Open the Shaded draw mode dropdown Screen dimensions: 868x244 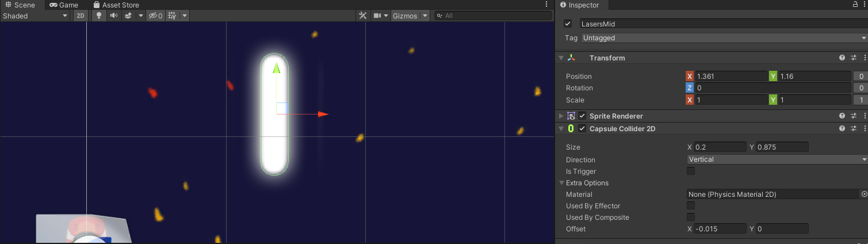pyautogui.click(x=35, y=16)
